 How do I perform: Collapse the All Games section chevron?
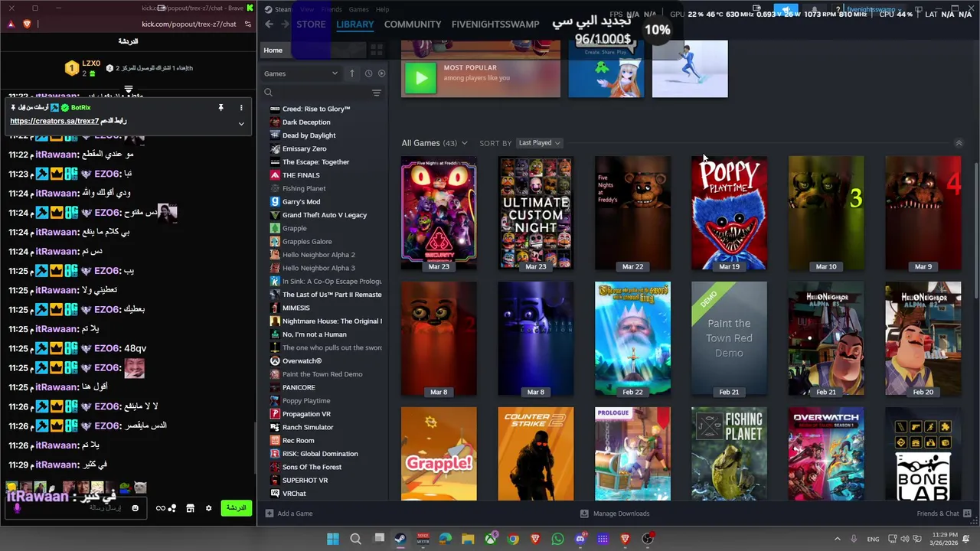959,143
